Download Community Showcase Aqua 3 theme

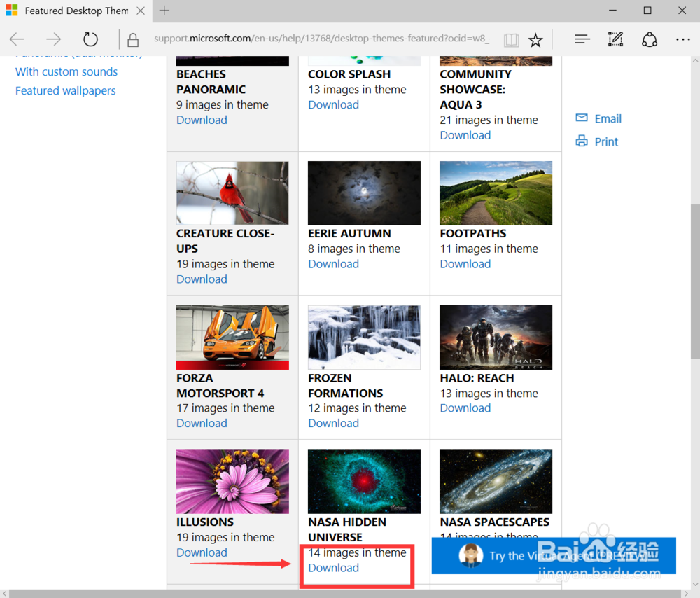pyautogui.click(x=465, y=135)
